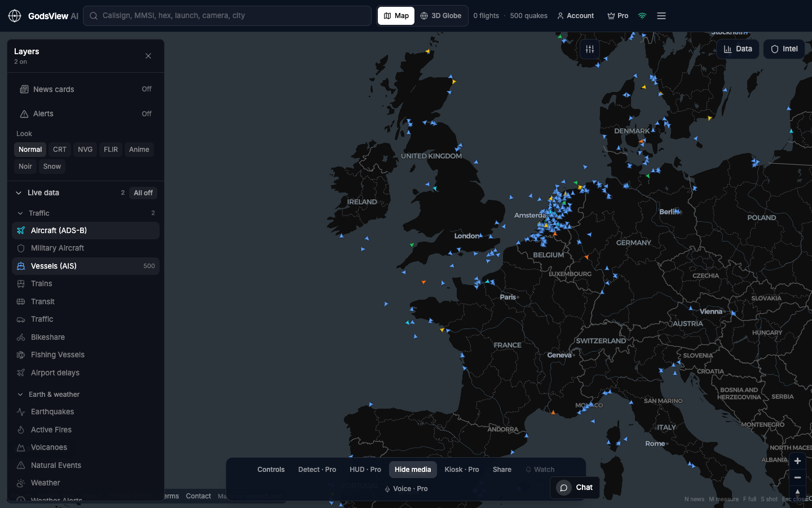The height and width of the screenshot is (508, 812).
Task: Toggle the Aircraft (ADS-B) layer
Action: tap(86, 230)
